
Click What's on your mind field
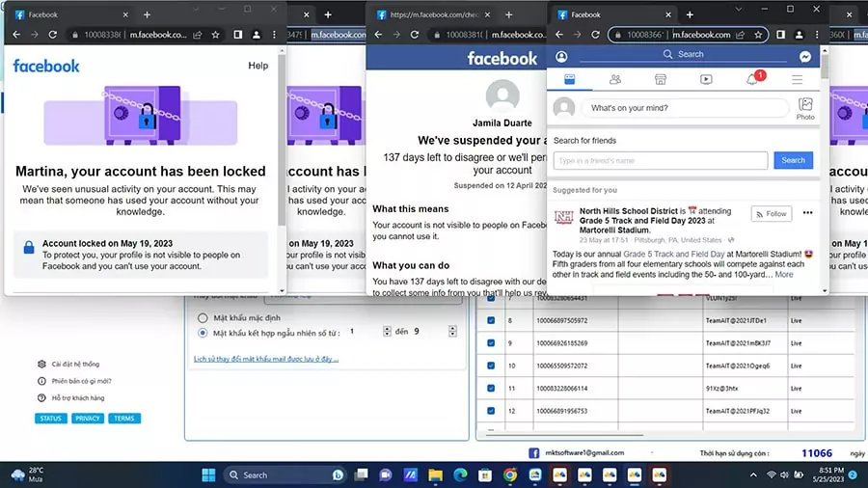685,108
